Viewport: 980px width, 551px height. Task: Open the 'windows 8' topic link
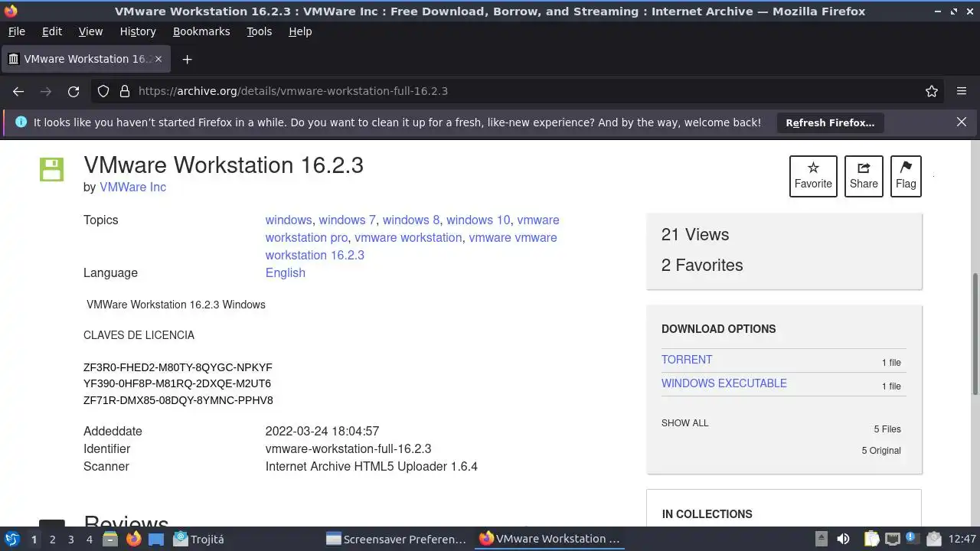pos(411,220)
